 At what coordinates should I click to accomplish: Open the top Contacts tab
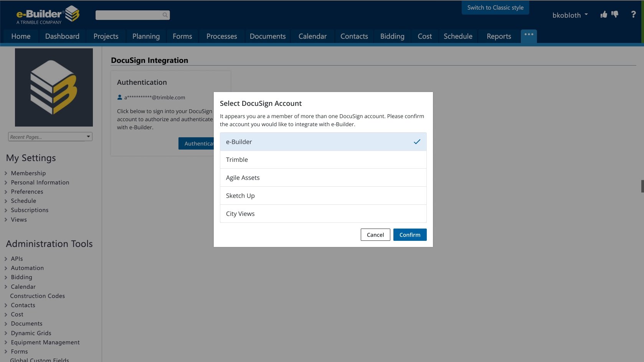point(354,36)
